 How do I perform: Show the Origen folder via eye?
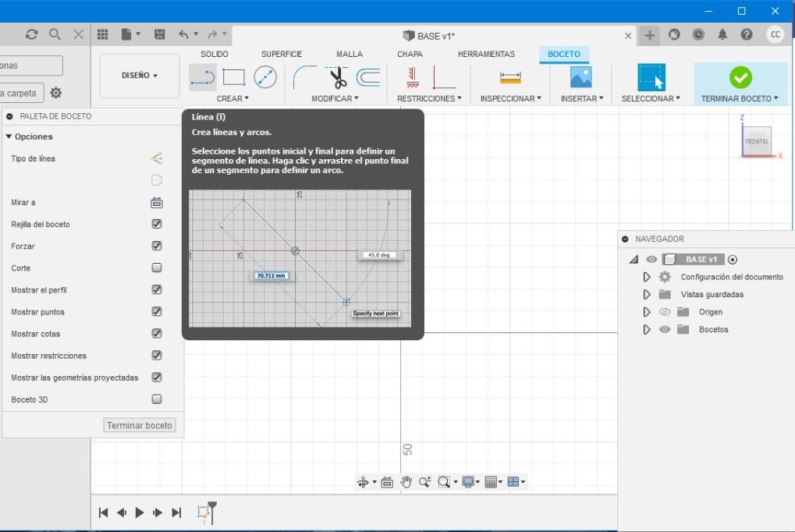664,312
